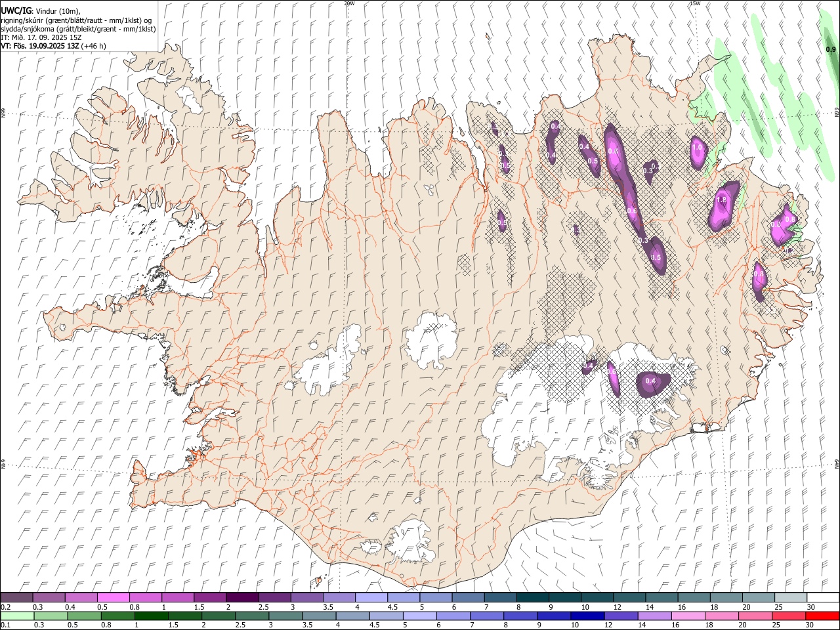Click the 'slydda/snjókoma' legend description line

(78, 29)
